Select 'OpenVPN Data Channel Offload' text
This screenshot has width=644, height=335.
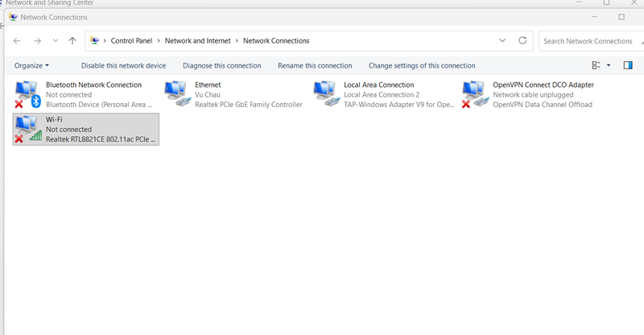543,105
